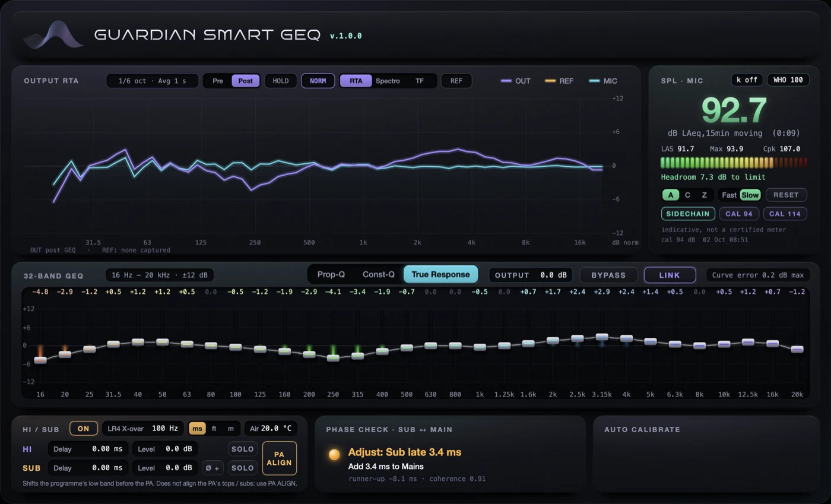Turn off the HI / SUB section
Image resolution: width=831 pixels, height=504 pixels.
pos(84,429)
